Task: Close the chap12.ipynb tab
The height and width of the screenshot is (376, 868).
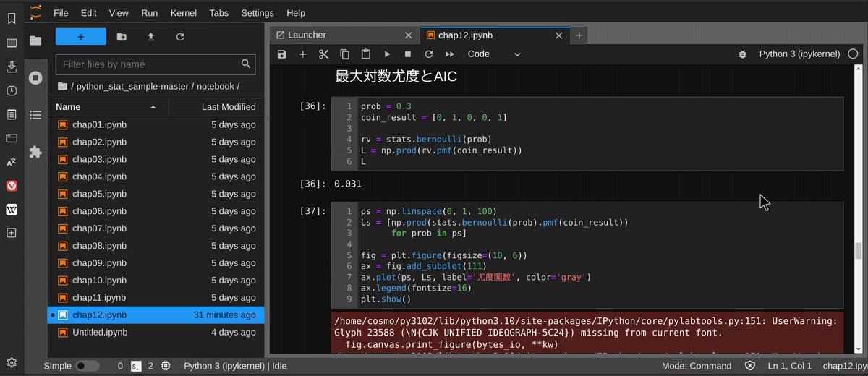Action: click(x=559, y=35)
